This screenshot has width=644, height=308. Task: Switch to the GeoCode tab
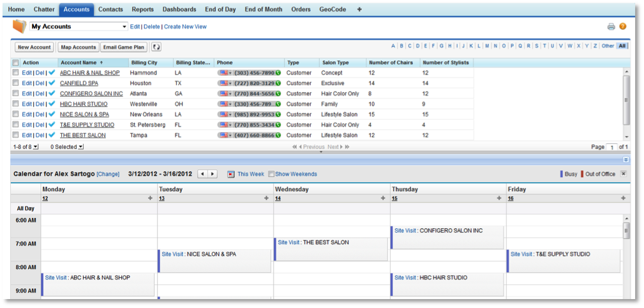(x=333, y=10)
